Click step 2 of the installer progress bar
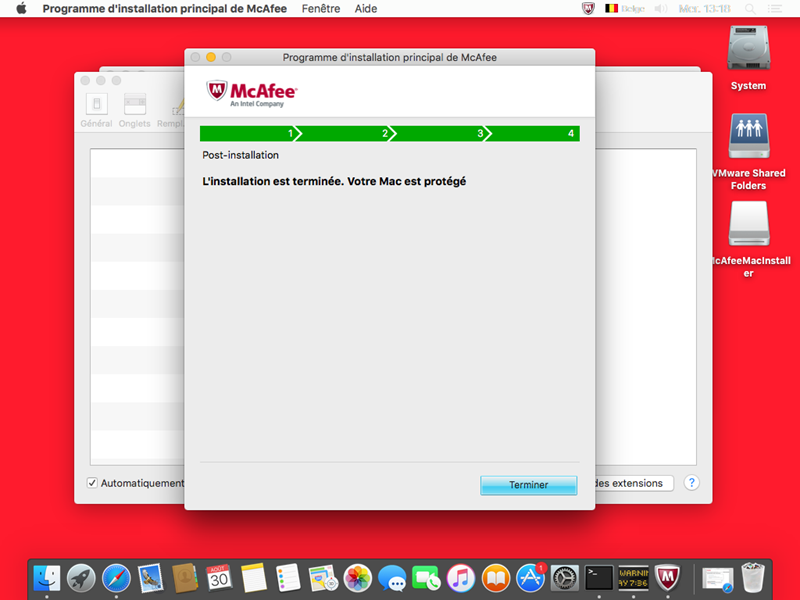The height and width of the screenshot is (600, 800). 343,134
